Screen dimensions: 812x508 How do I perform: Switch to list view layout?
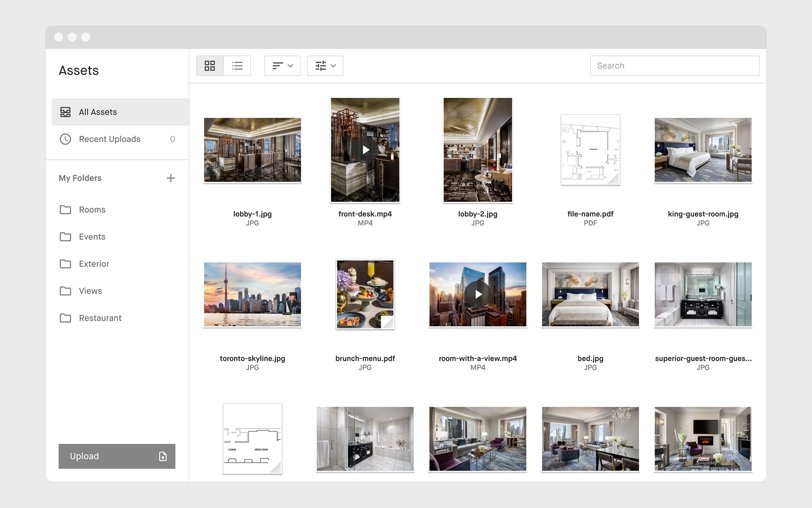pyautogui.click(x=237, y=65)
